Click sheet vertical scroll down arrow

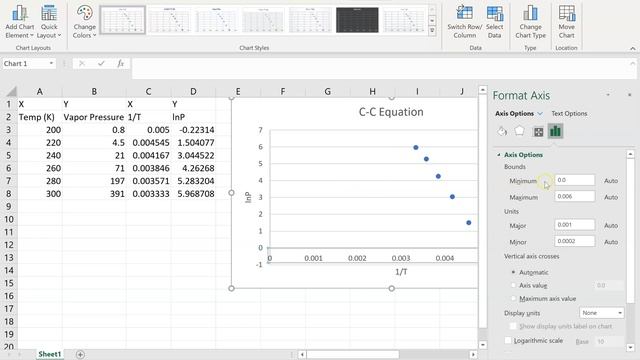click(x=482, y=344)
